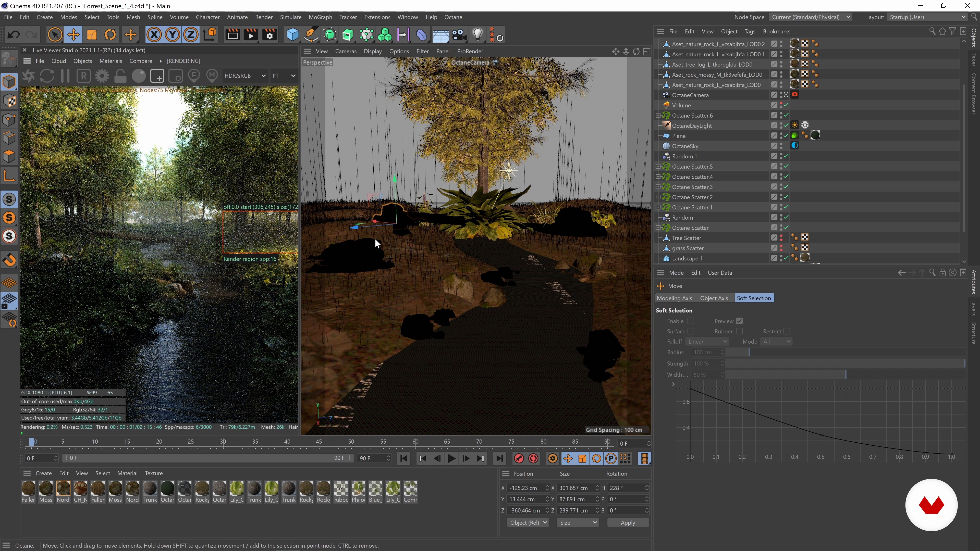
Task: Open the soft selection Mode All dropdown
Action: [776, 342]
